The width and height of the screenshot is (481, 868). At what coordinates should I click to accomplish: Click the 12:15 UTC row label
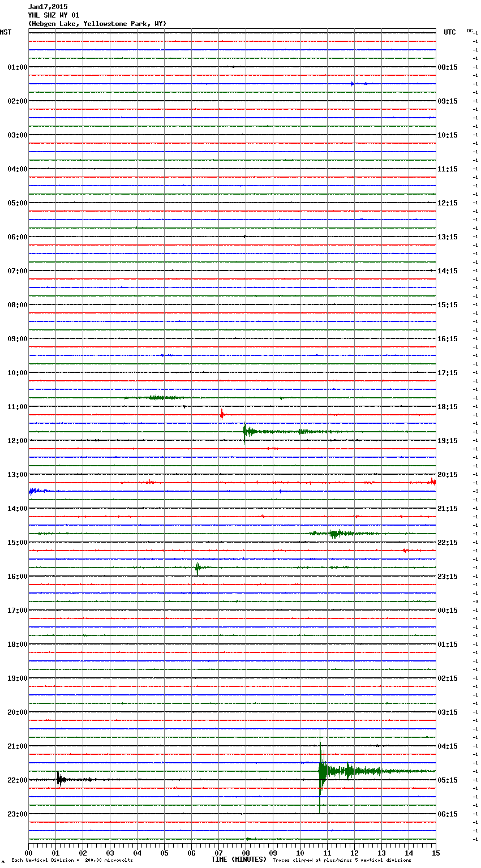click(448, 203)
